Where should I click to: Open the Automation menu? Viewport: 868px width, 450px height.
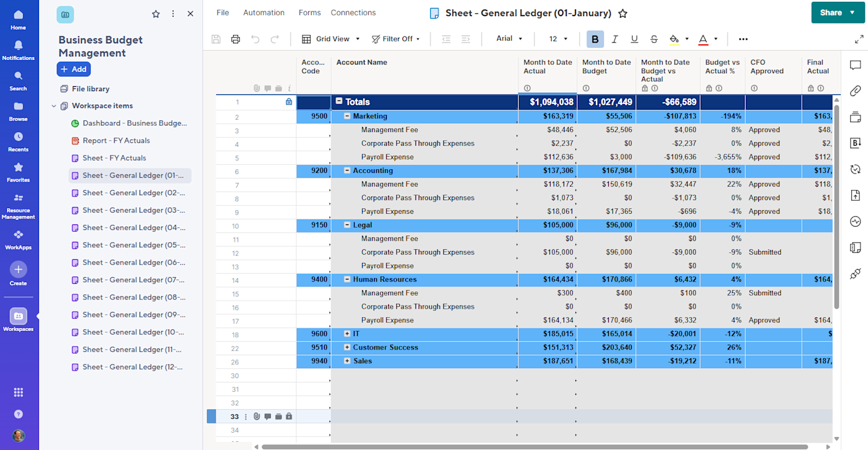tap(263, 12)
